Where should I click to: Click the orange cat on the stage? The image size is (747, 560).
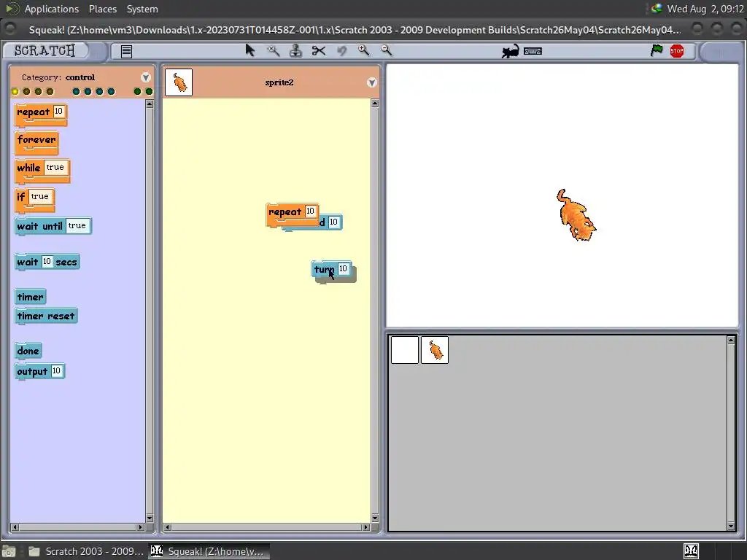click(x=576, y=215)
